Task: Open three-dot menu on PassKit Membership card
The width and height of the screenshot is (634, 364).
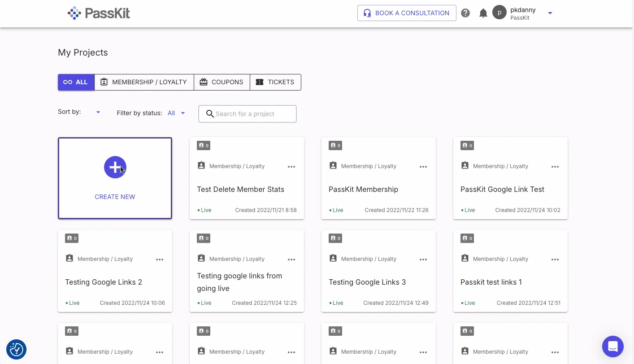Action: [423, 167]
